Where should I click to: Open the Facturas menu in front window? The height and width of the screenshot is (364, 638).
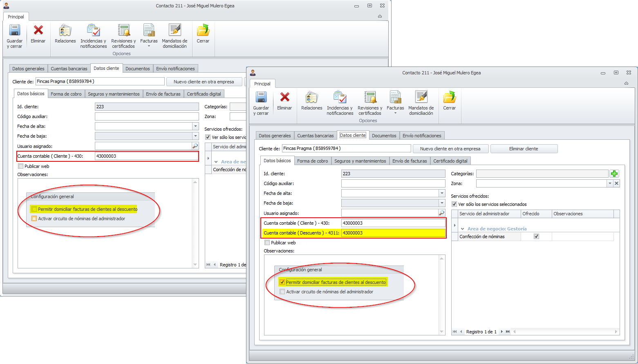395,103
